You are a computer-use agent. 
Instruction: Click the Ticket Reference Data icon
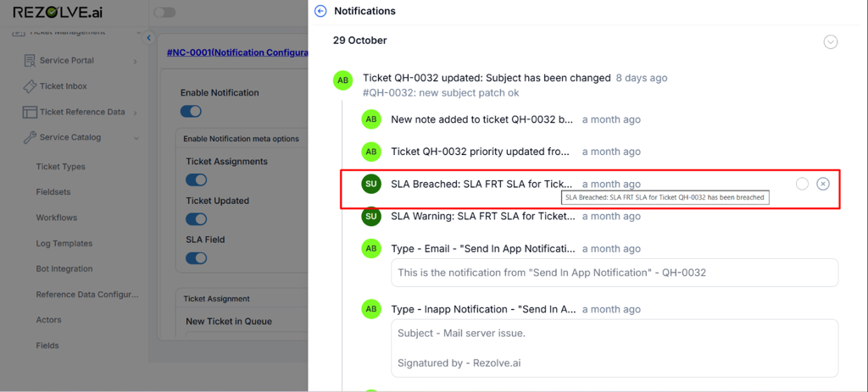(30, 112)
